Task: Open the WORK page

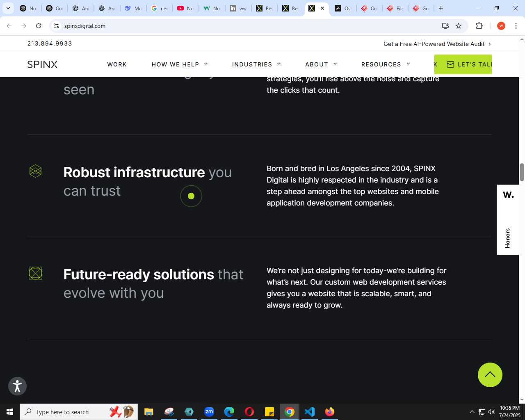Action: point(117,64)
